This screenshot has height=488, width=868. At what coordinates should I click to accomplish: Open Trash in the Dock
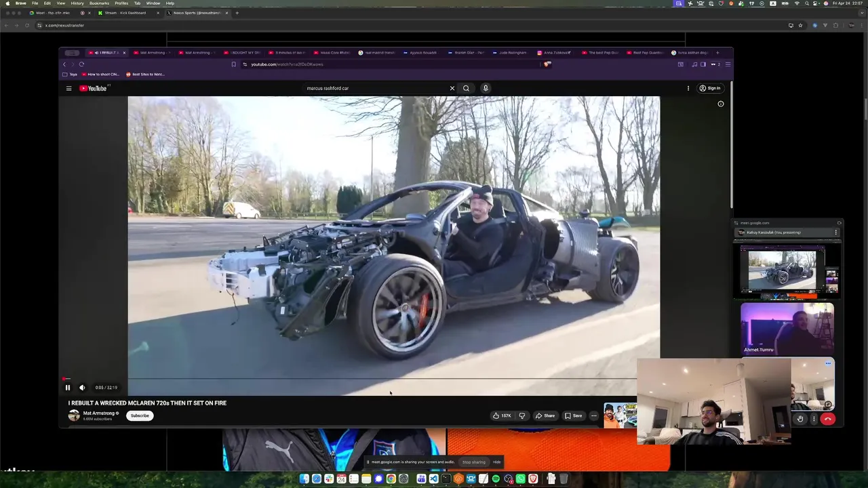click(564, 479)
